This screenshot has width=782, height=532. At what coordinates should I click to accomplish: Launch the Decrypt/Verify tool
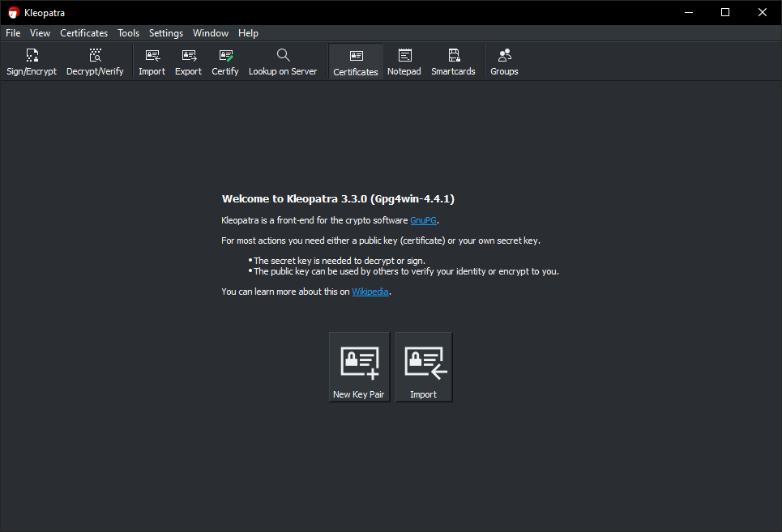pos(95,62)
